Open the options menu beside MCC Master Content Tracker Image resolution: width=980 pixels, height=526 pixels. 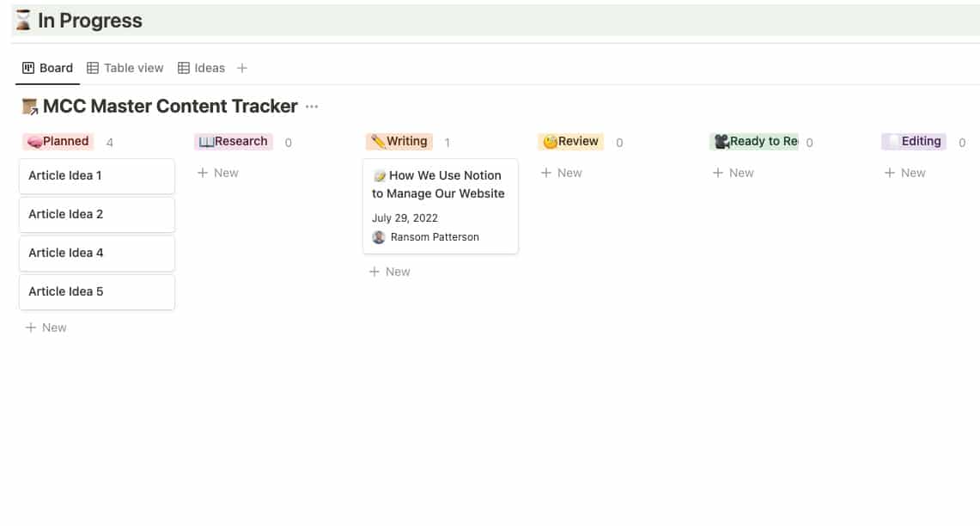[311, 106]
